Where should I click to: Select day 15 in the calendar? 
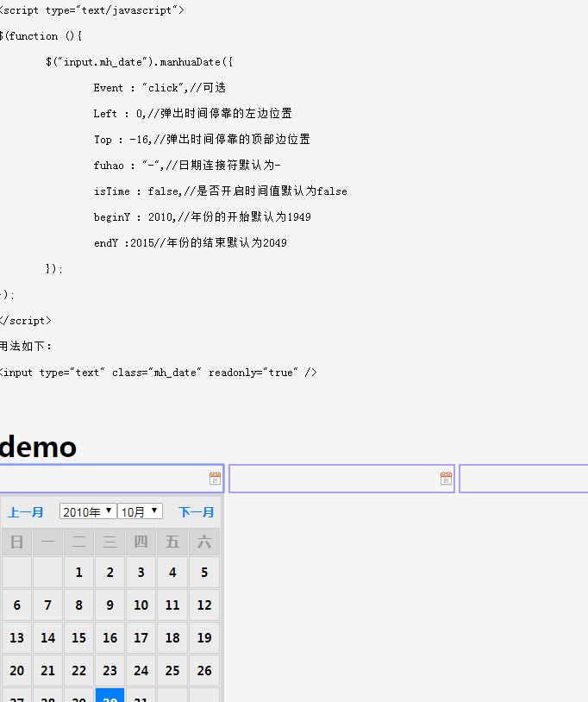(x=78, y=637)
